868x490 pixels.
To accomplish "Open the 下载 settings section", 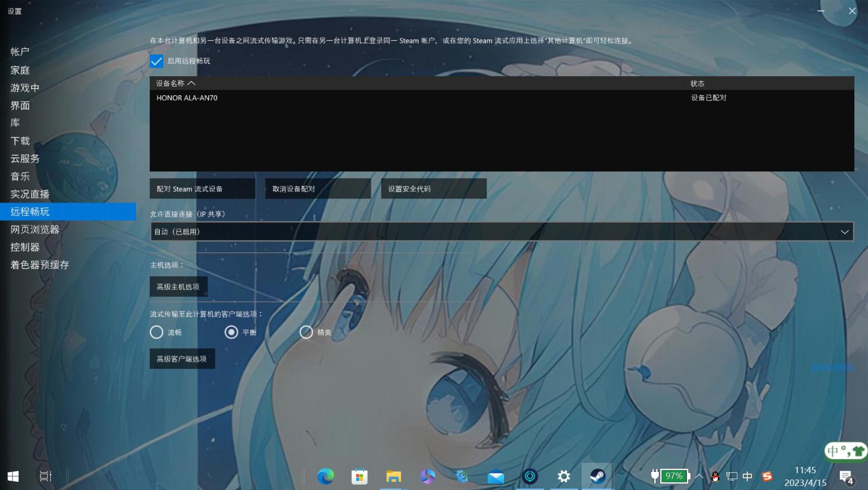I will [x=68, y=141].
